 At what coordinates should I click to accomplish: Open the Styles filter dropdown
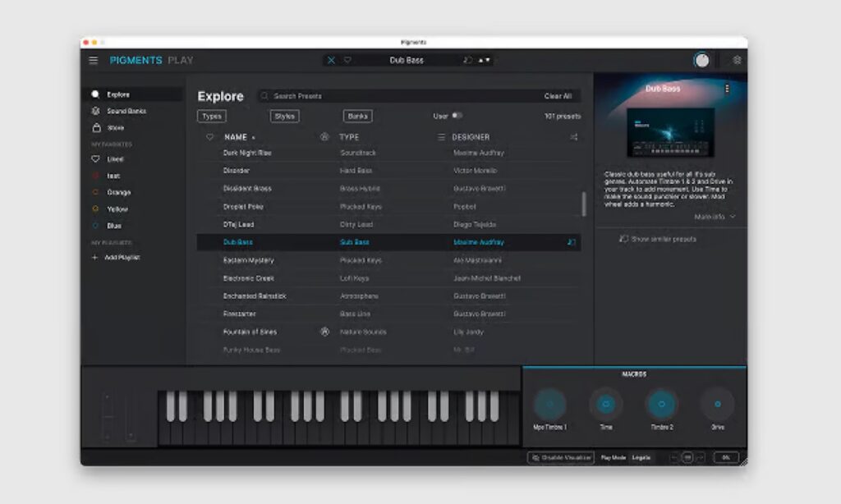point(284,116)
